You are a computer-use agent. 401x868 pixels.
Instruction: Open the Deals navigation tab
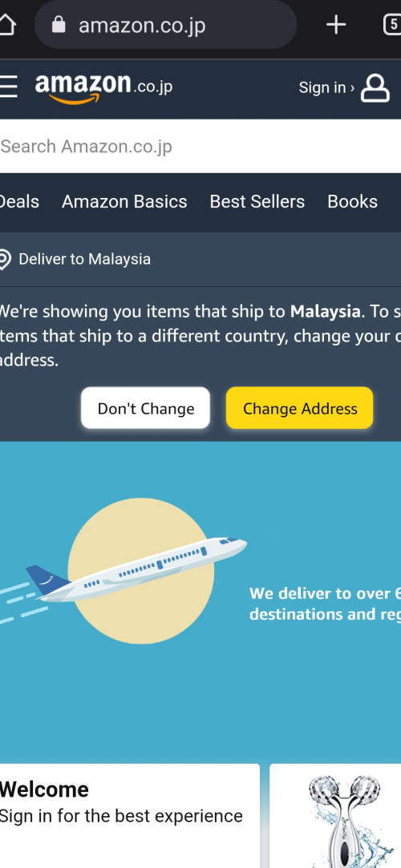(19, 201)
